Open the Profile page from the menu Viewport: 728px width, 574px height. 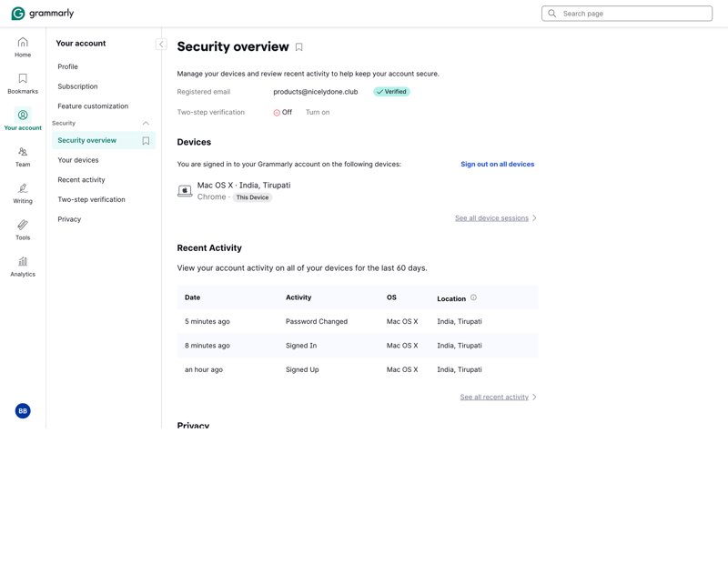point(68,66)
